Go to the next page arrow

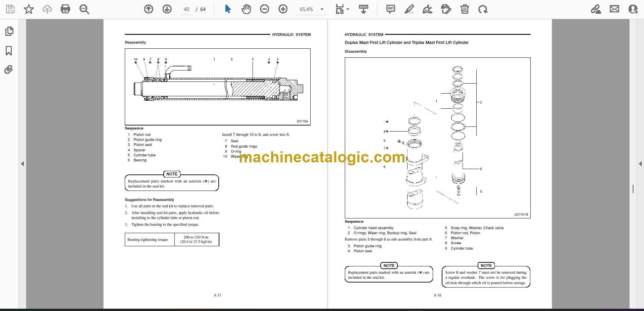tap(167, 9)
